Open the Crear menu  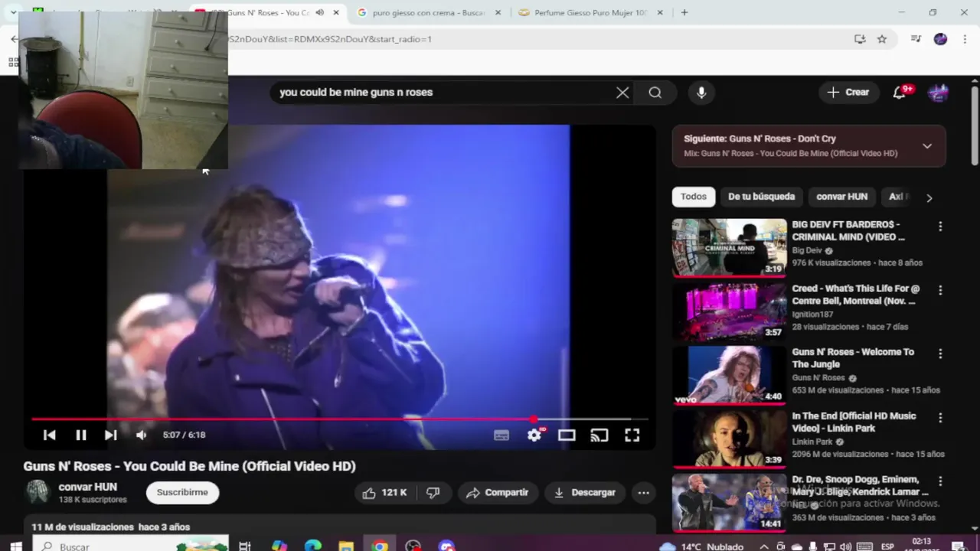848,93
